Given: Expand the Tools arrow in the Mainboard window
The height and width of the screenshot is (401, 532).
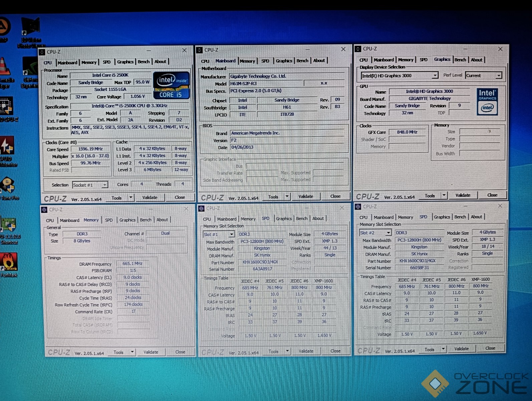Looking at the screenshot, I should pyautogui.click(x=287, y=196).
